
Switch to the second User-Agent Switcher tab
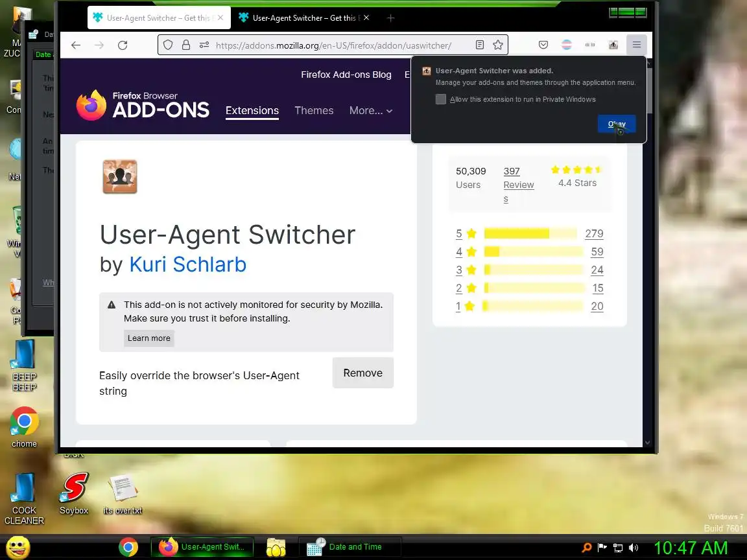305,18
